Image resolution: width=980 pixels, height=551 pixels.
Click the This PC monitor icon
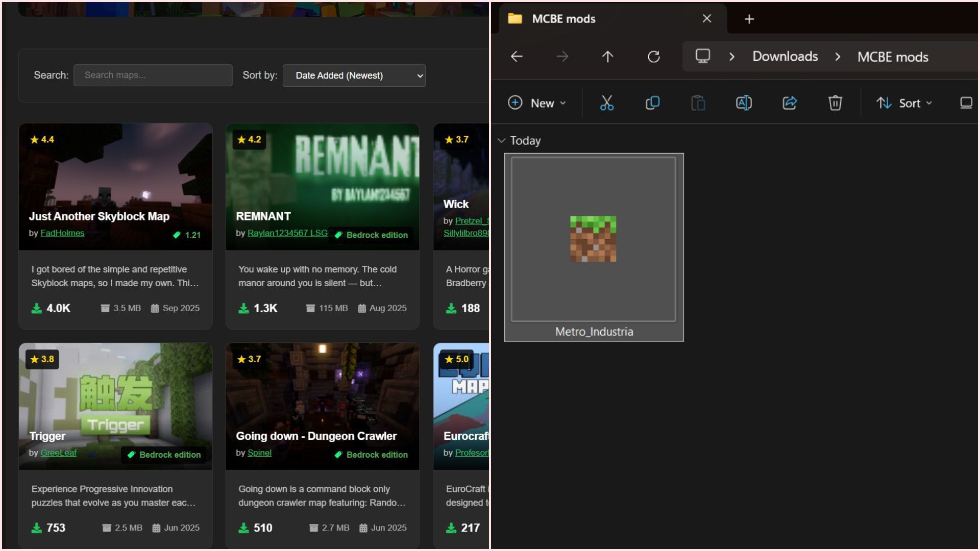[703, 56]
